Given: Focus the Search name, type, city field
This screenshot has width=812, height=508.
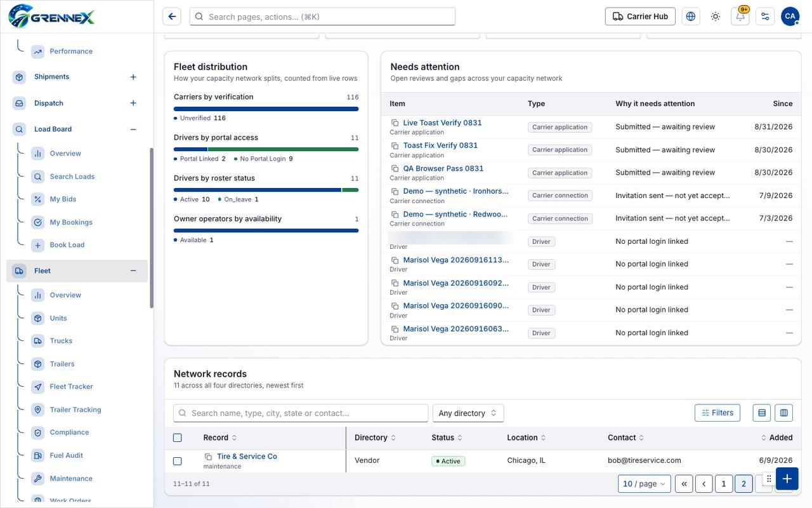Looking at the screenshot, I should [x=301, y=413].
